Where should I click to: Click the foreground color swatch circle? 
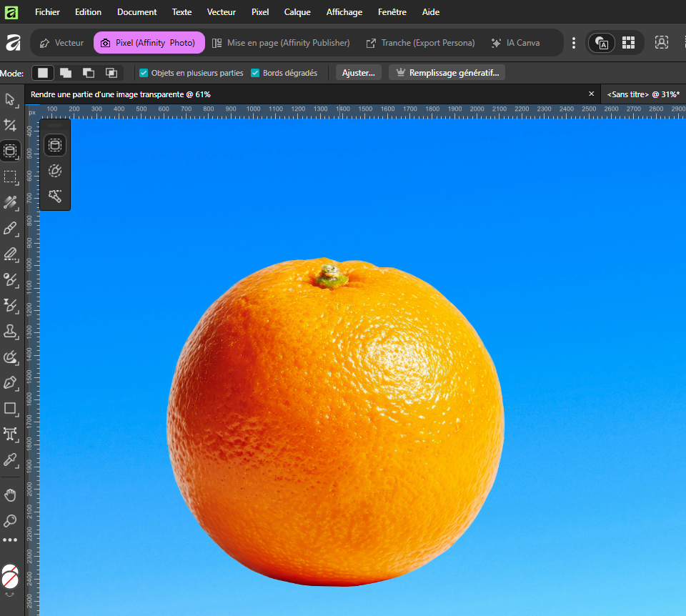[x=10, y=575]
